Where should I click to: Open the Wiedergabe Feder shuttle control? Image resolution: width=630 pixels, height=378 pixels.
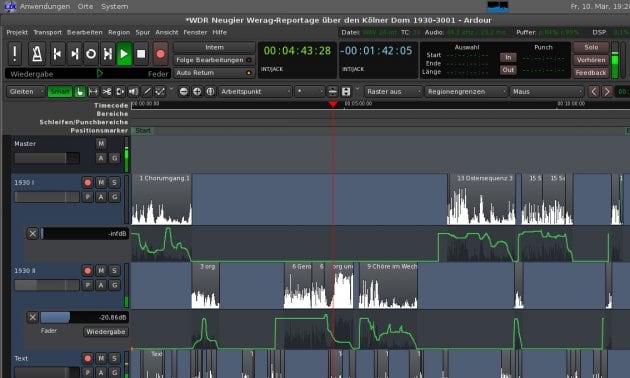point(88,74)
